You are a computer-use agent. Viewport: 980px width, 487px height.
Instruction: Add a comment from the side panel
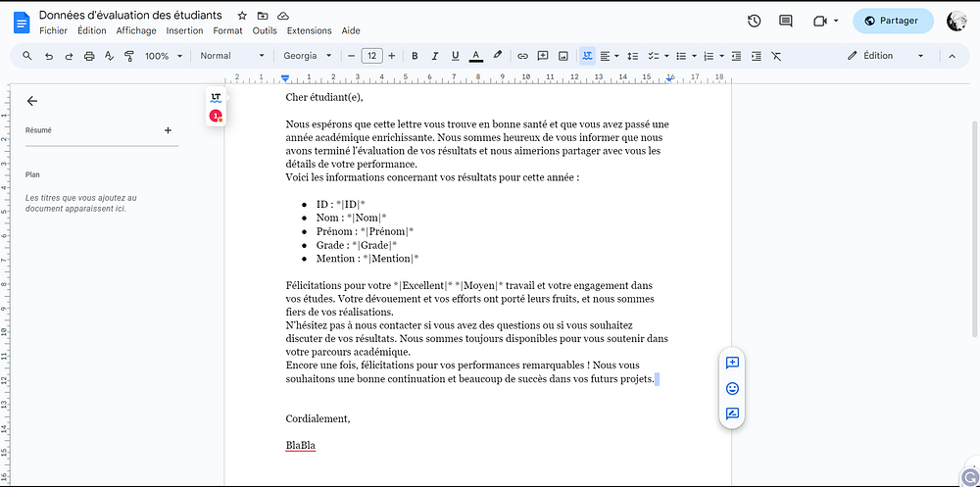coord(732,363)
